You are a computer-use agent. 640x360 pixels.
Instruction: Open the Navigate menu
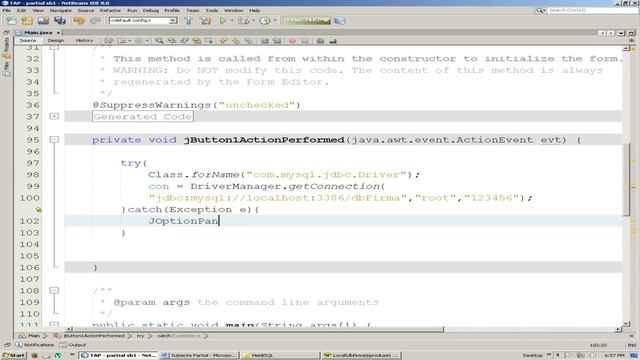click(x=60, y=10)
